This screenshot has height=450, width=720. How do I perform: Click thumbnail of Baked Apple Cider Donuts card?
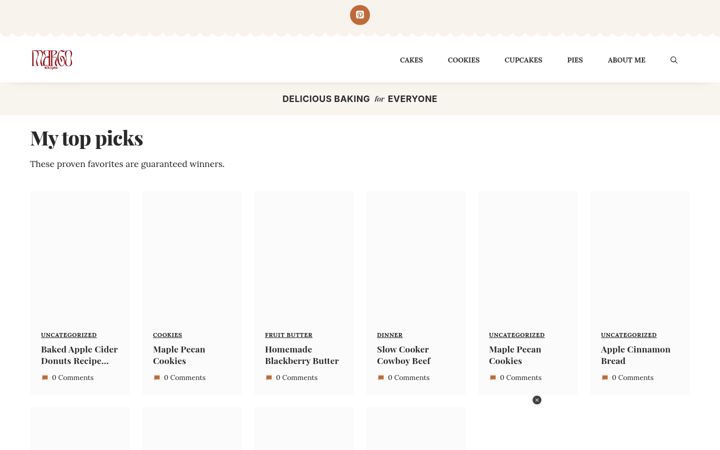[80, 257]
